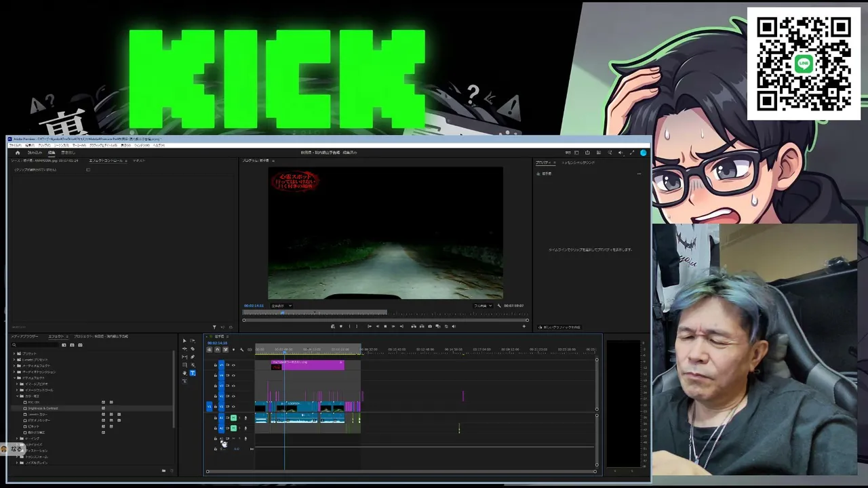Open the Program monitor button editor plus icon

(524, 326)
